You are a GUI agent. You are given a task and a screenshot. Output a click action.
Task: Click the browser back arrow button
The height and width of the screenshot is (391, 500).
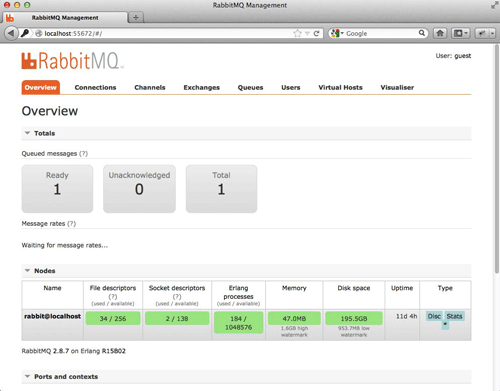click(11, 33)
